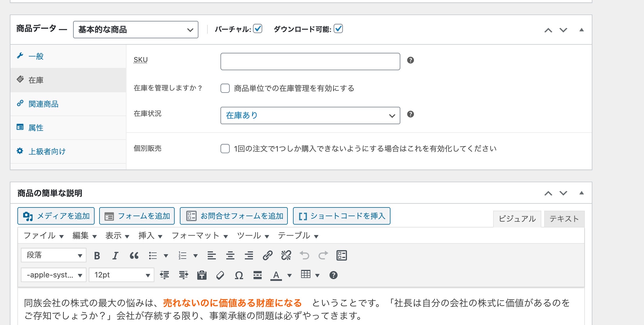Click the Italic formatting icon
This screenshot has width=644, height=325.
point(115,256)
